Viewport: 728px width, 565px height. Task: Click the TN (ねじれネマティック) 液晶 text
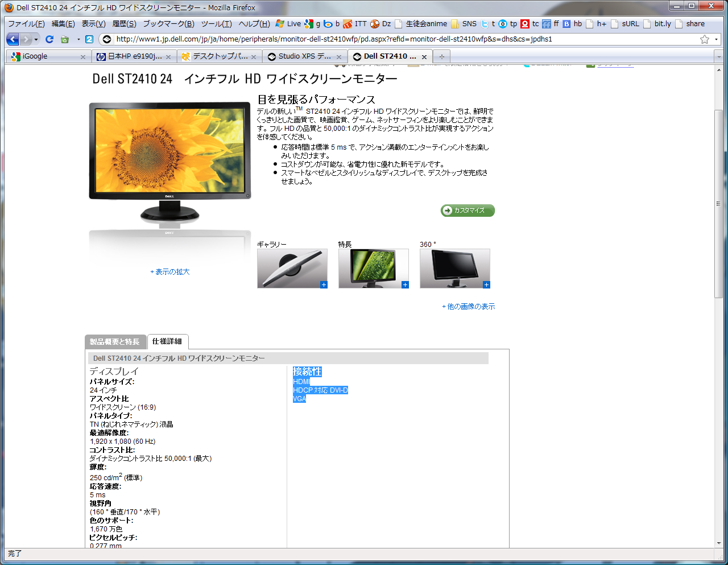pyautogui.click(x=131, y=424)
